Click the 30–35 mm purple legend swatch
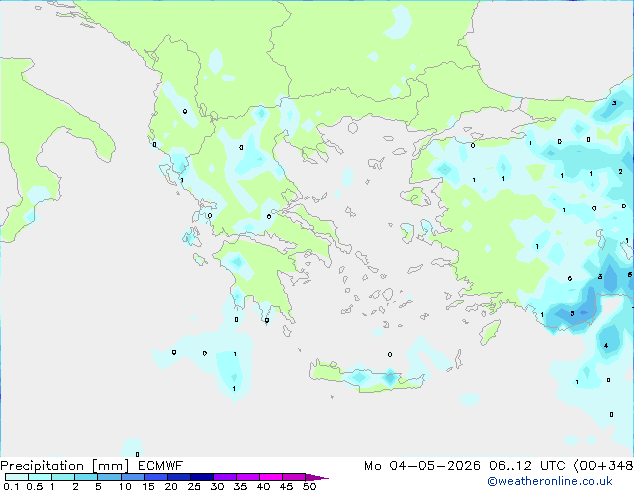 click(224, 477)
